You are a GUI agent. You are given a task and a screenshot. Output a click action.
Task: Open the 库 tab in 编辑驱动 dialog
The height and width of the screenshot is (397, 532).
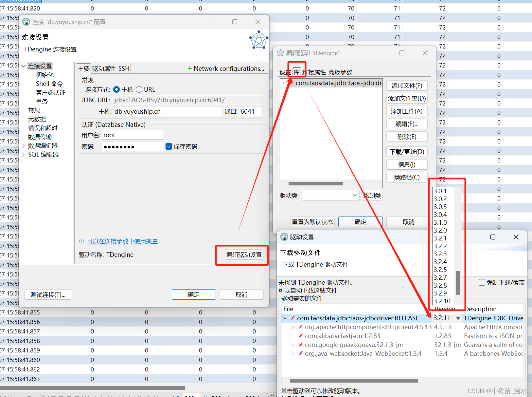click(297, 72)
